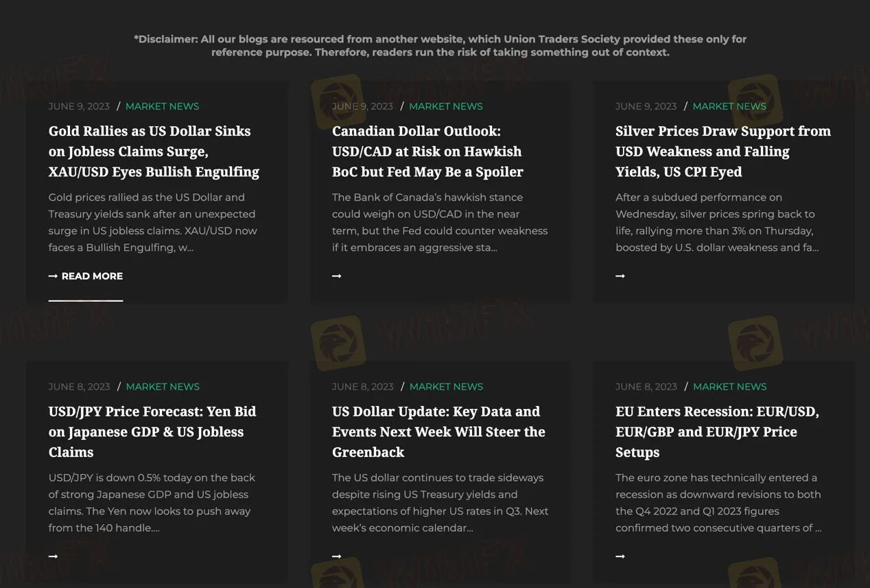The image size is (870, 588).
Task: Click the arrow icon under the Canadian Dollar excerpt
Action: [x=336, y=276]
